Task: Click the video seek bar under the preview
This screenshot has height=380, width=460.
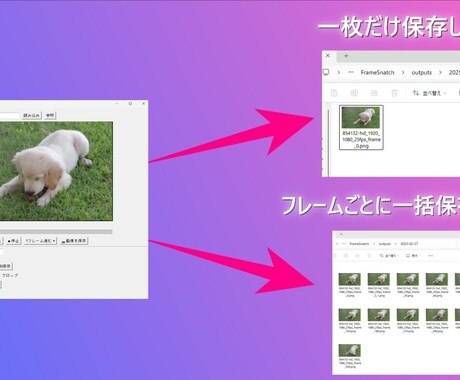Action: 56,232
